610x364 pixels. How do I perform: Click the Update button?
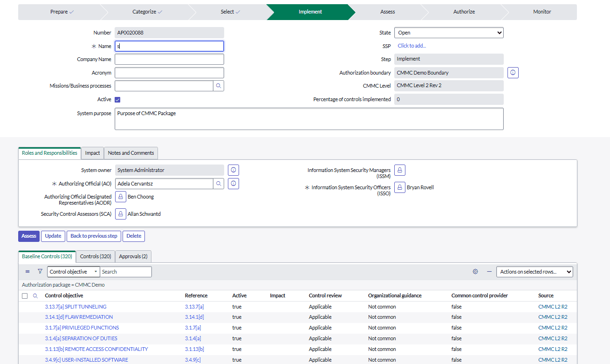pyautogui.click(x=53, y=236)
